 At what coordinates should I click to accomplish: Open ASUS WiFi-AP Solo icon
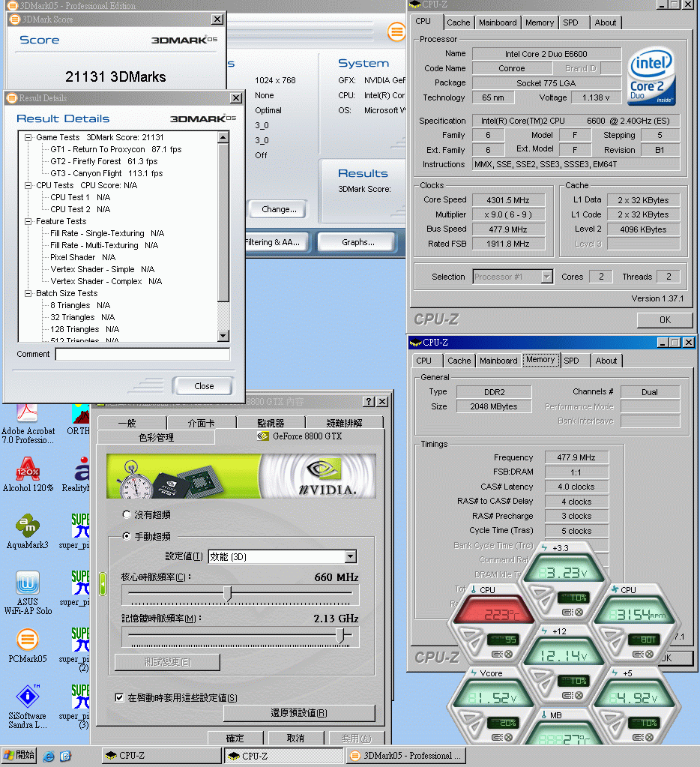[28, 593]
